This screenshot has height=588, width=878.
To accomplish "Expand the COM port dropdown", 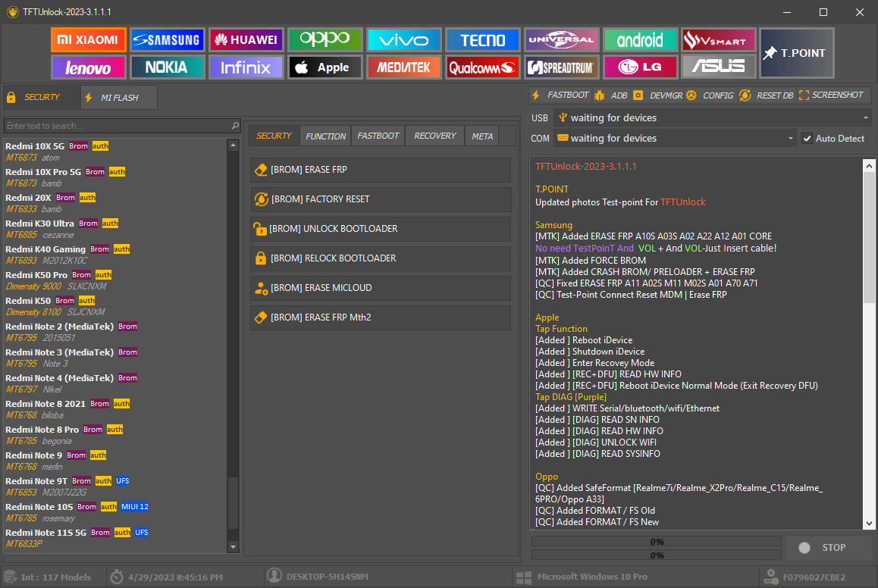I will [790, 139].
